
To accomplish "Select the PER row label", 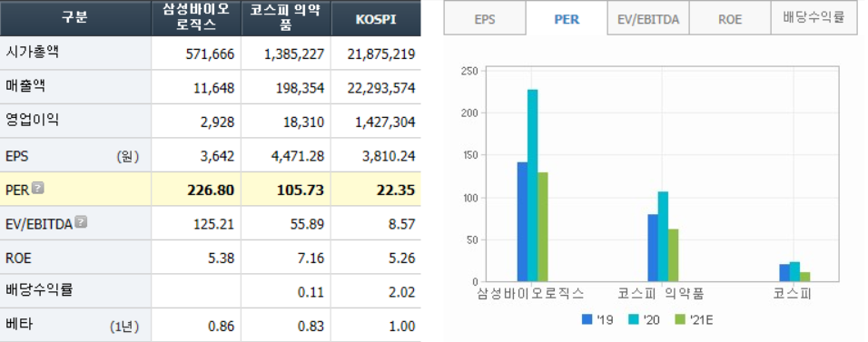I will point(17,191).
